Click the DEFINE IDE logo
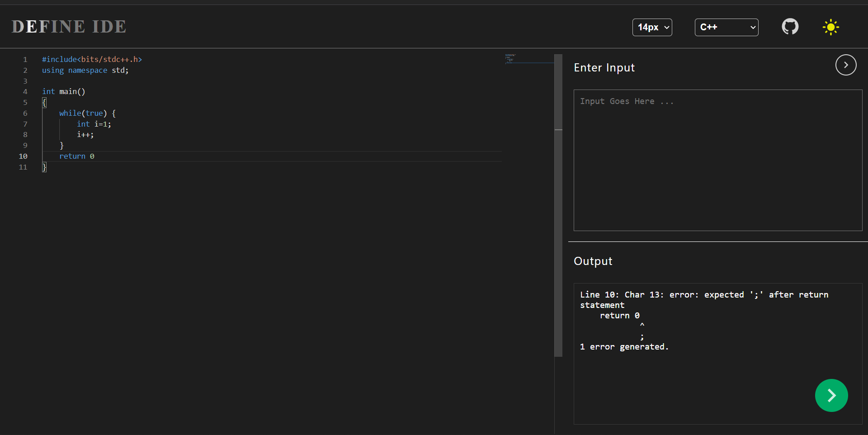 click(x=69, y=27)
